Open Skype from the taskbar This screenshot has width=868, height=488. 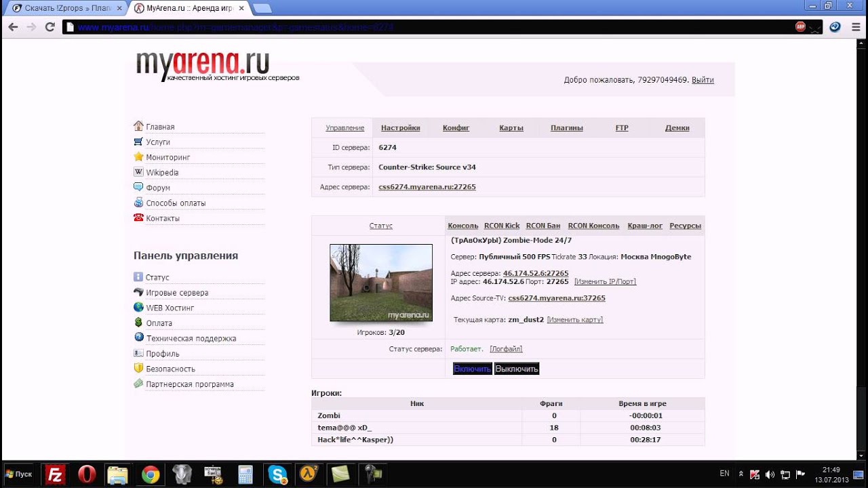[x=277, y=474]
